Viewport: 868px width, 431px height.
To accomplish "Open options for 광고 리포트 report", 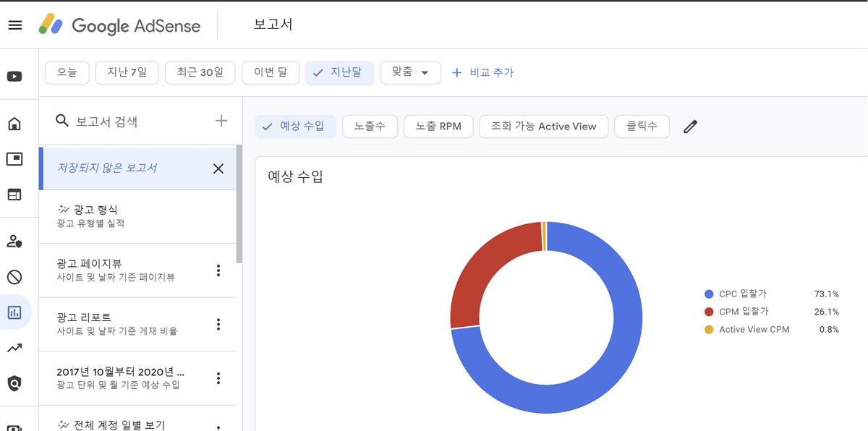I will [x=218, y=324].
